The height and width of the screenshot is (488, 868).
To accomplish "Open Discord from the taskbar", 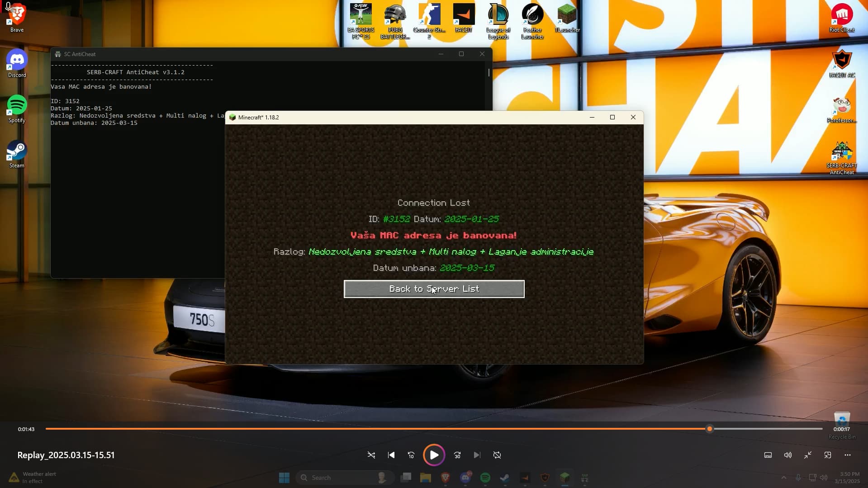I will pyautogui.click(x=465, y=478).
